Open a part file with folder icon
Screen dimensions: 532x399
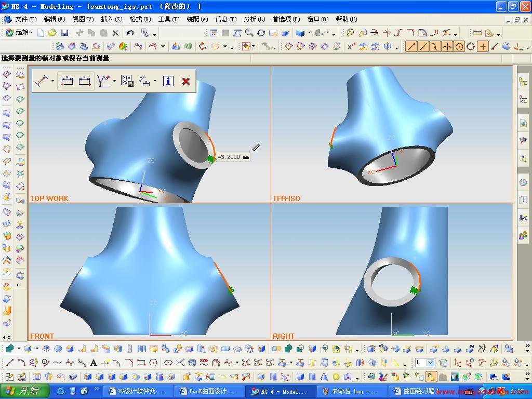[52, 33]
